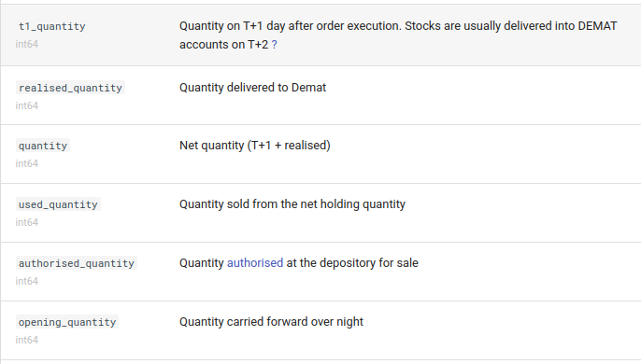Click int64 type under opening_quantity
This screenshot has height=364, width=641.
click(x=26, y=341)
